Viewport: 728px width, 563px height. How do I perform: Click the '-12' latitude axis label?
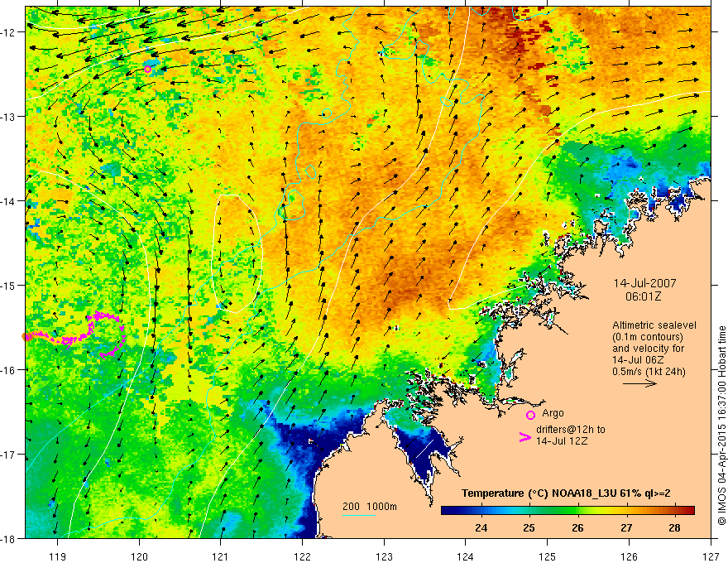pos(8,32)
